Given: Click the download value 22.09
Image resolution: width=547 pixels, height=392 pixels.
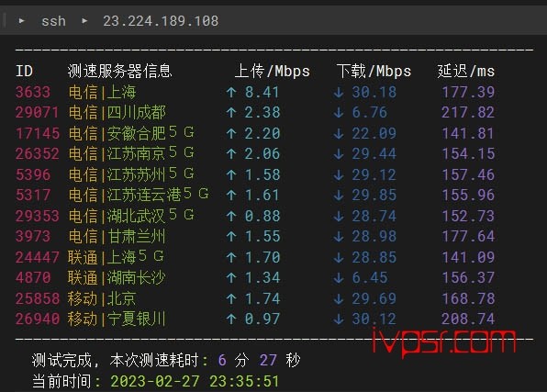Looking at the screenshot, I should 374,133.
